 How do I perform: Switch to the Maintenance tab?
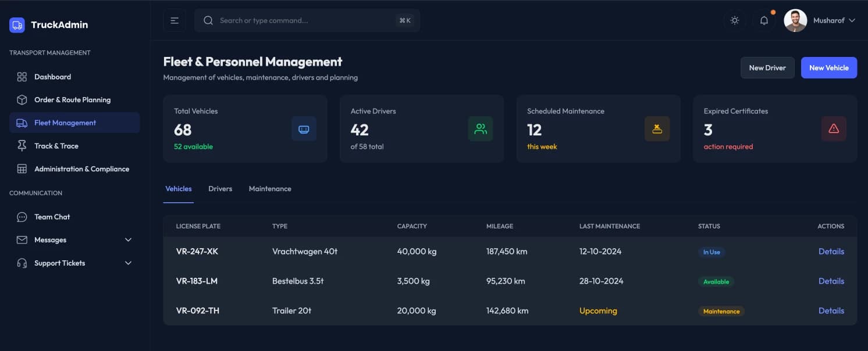point(270,189)
